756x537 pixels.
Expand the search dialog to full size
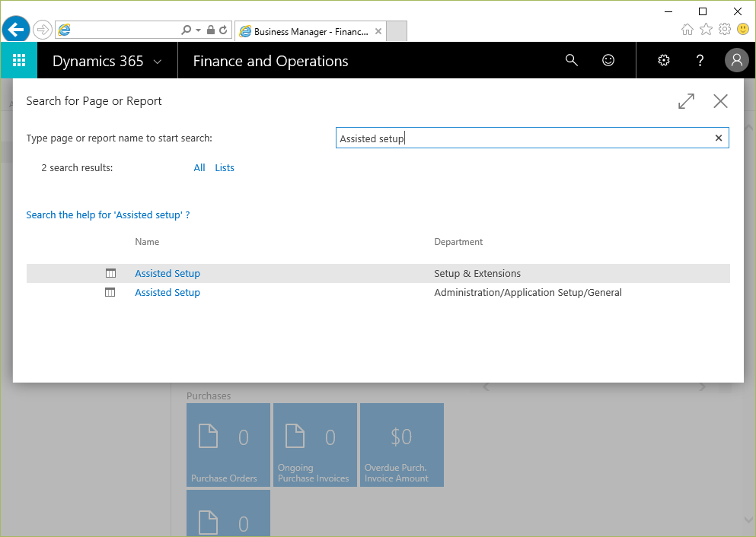[x=686, y=101]
